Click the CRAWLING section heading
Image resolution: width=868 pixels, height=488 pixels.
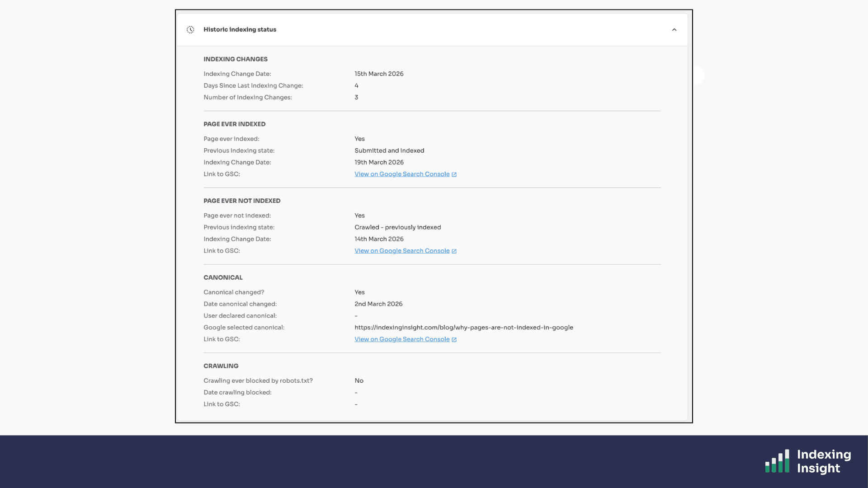(x=221, y=366)
